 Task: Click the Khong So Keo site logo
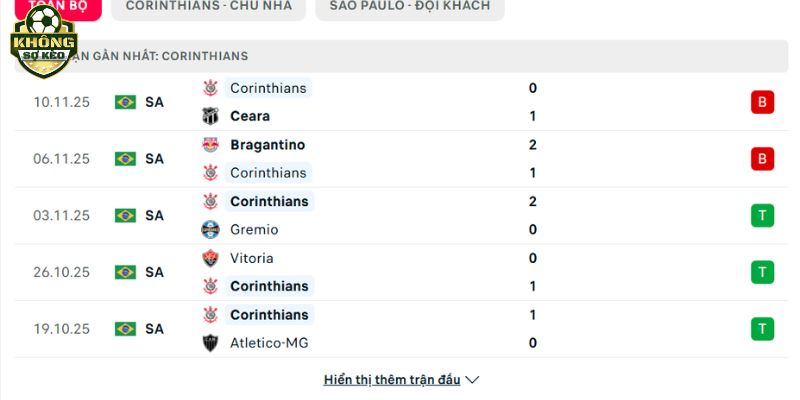[x=42, y=40]
